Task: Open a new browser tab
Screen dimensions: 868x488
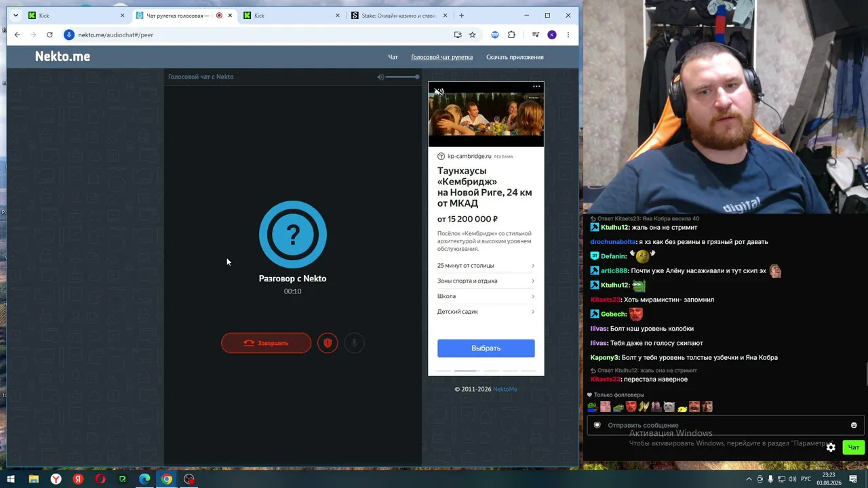Action: 461,15
